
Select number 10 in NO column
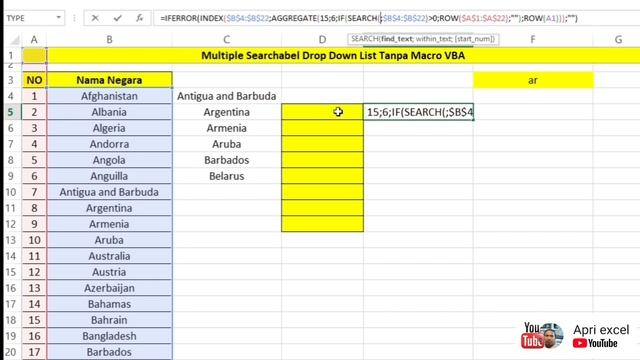click(x=34, y=240)
